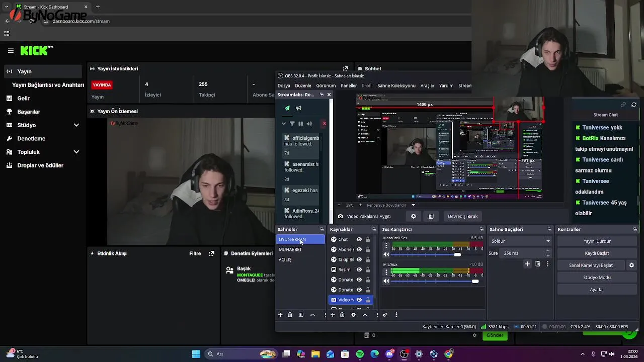This screenshot has height=362, width=644.
Task: Open Sahne Koleksiyonu menu
Action: coord(396,85)
